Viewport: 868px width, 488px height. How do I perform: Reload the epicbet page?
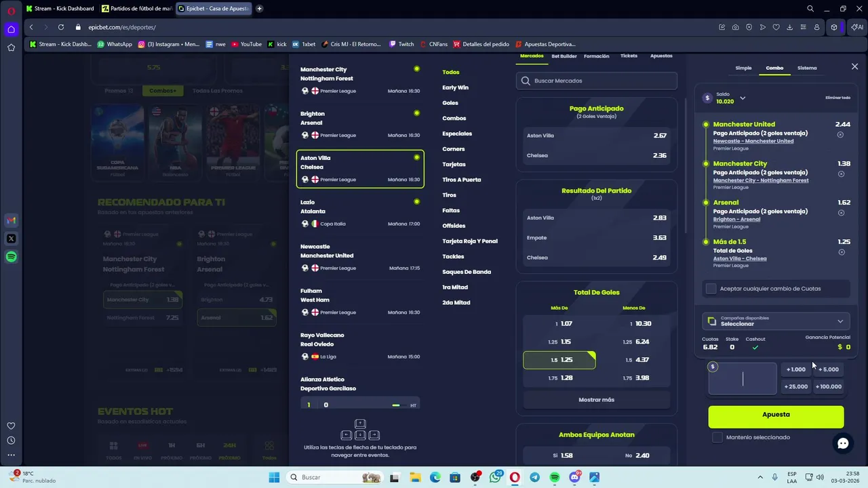point(61,27)
